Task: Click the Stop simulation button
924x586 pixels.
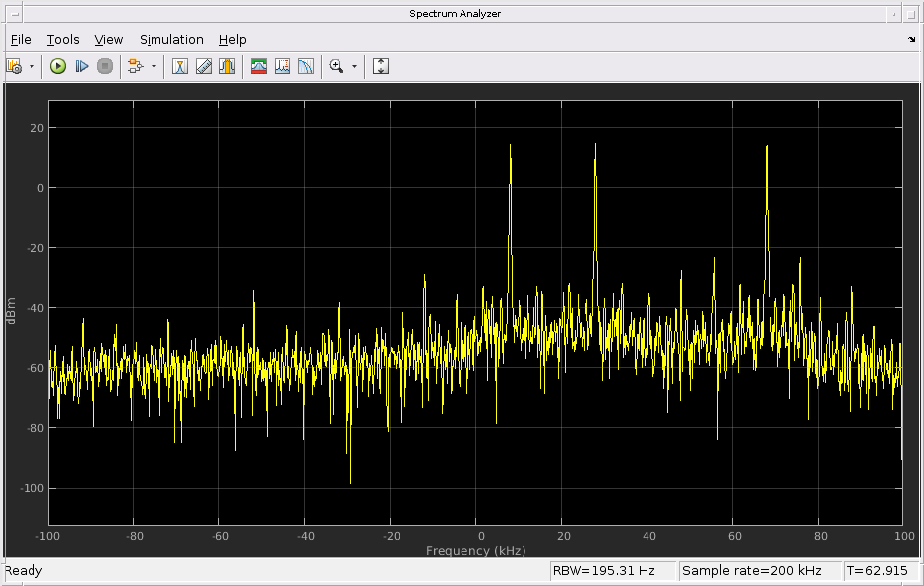Action: [105, 66]
